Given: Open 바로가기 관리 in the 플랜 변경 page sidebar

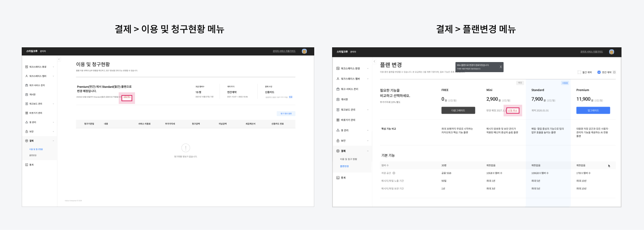Looking at the screenshot, I should pos(348,120).
